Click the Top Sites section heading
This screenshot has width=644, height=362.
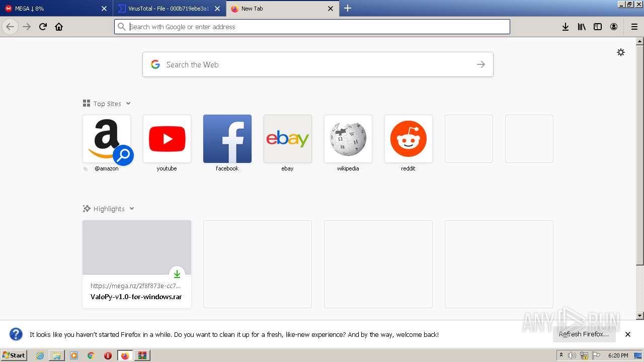pyautogui.click(x=107, y=104)
